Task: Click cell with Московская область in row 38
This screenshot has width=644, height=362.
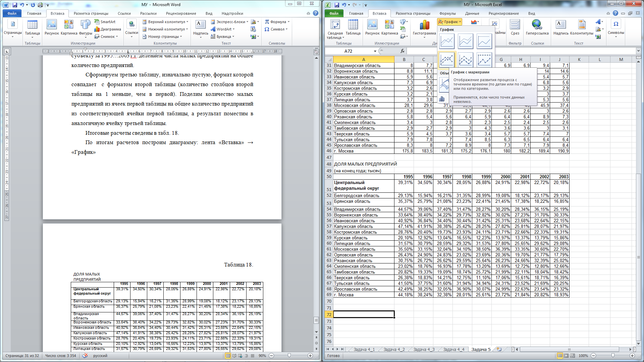Action: (x=364, y=105)
